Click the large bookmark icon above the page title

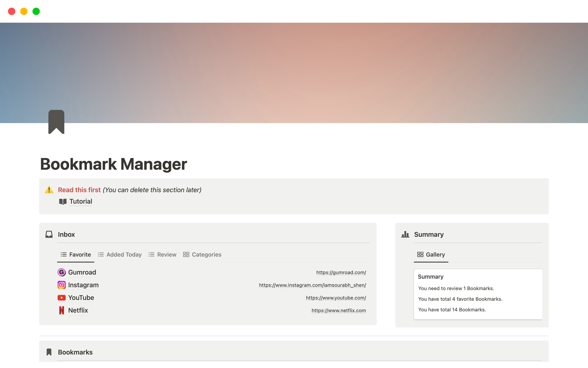click(x=56, y=122)
